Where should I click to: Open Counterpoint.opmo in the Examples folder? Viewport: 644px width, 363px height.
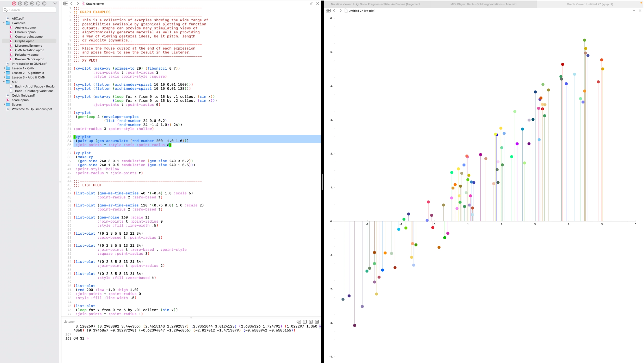pyautogui.click(x=29, y=37)
